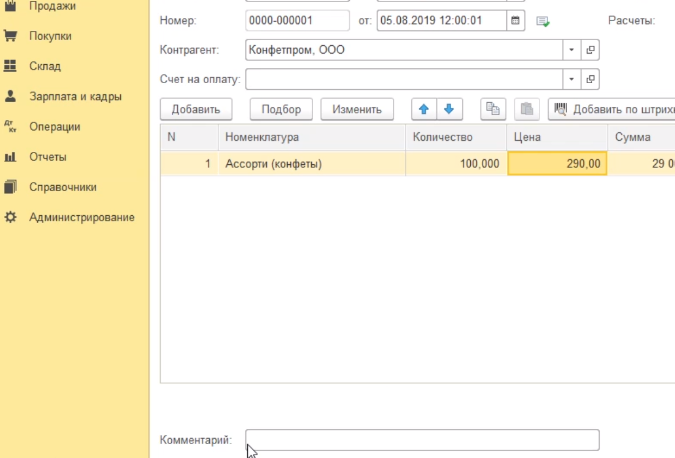Open the Счет на оплату record icon
The image size is (675, 458).
coord(590,79)
